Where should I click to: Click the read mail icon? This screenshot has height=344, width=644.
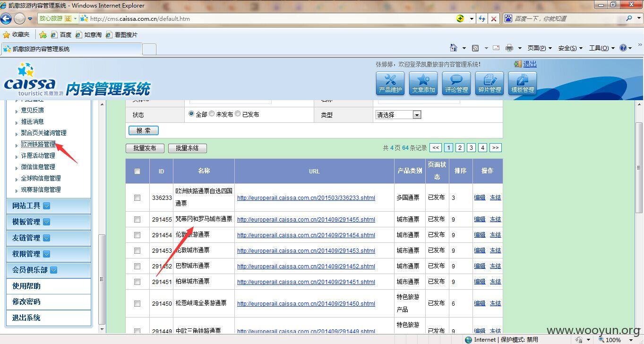(496, 48)
